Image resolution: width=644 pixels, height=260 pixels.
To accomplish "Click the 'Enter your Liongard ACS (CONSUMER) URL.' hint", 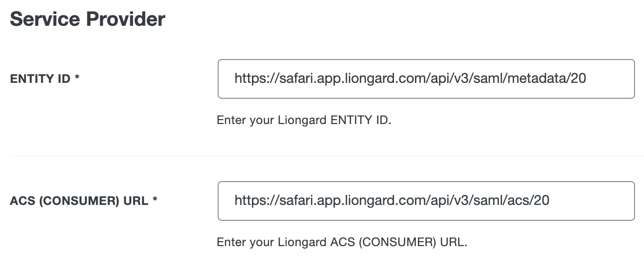I will pos(342,243).
